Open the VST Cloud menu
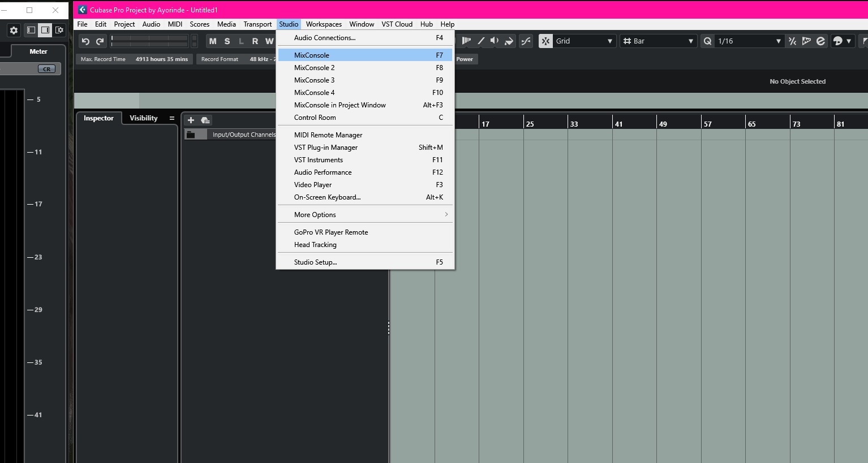 pos(397,24)
